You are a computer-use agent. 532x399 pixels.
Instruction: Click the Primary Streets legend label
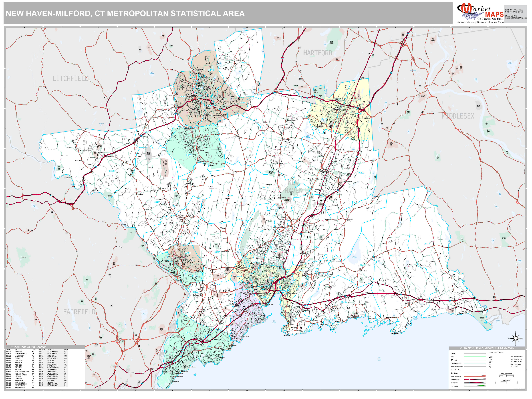click(456, 363)
